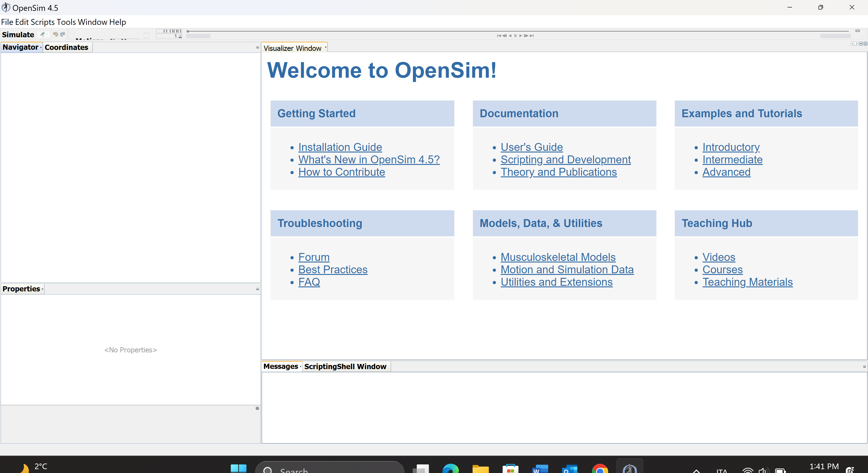The height and width of the screenshot is (473, 868).
Task: Open the User's Guide link
Action: point(532,147)
